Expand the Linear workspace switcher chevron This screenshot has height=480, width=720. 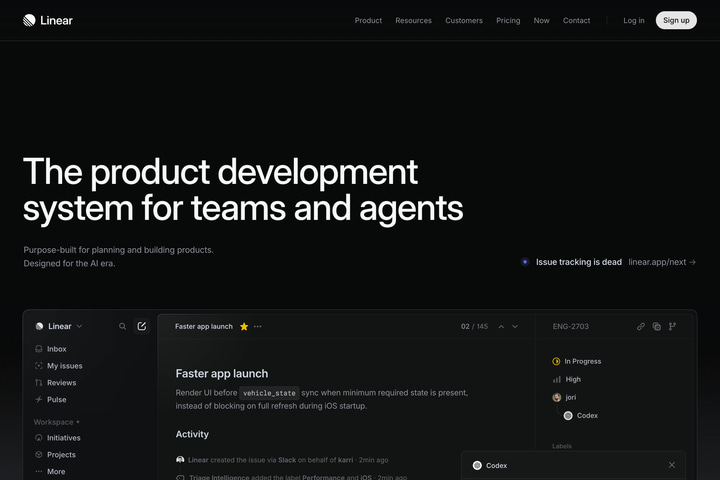pyautogui.click(x=79, y=326)
